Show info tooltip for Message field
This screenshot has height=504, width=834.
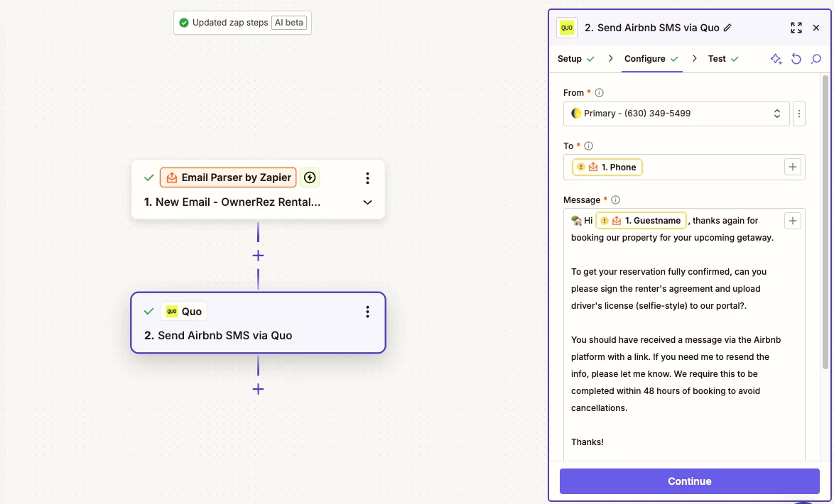615,200
